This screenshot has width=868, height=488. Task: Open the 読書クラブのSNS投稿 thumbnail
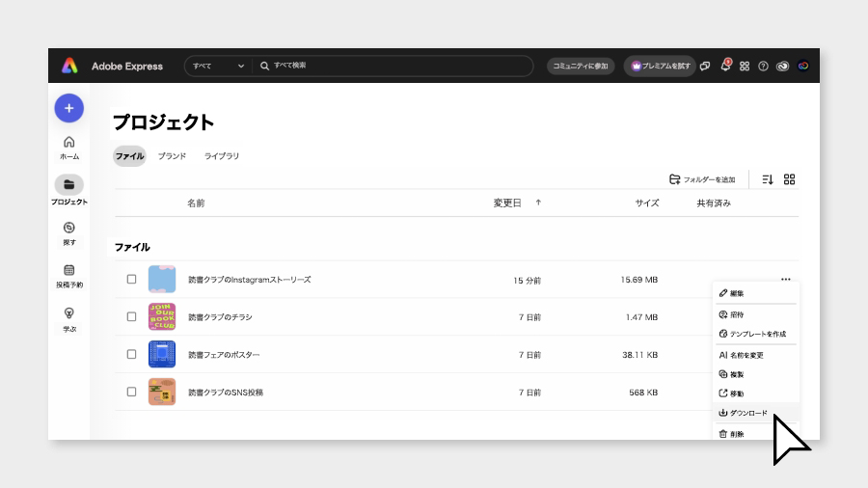click(x=162, y=392)
